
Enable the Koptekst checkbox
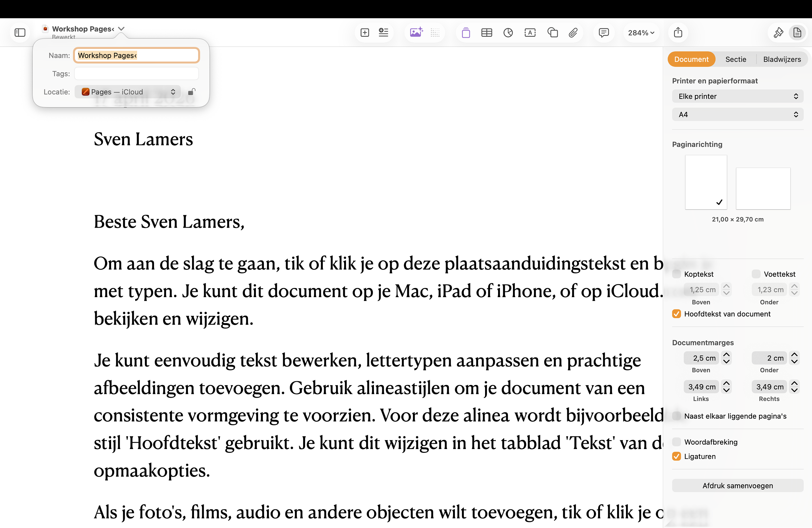click(x=676, y=274)
